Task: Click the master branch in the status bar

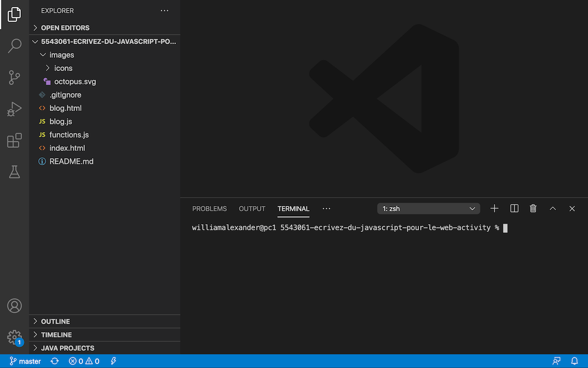Action: tap(25, 361)
